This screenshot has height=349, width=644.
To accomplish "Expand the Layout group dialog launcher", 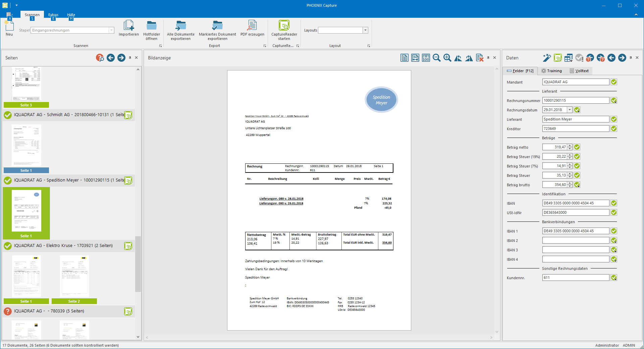I will coord(369,46).
